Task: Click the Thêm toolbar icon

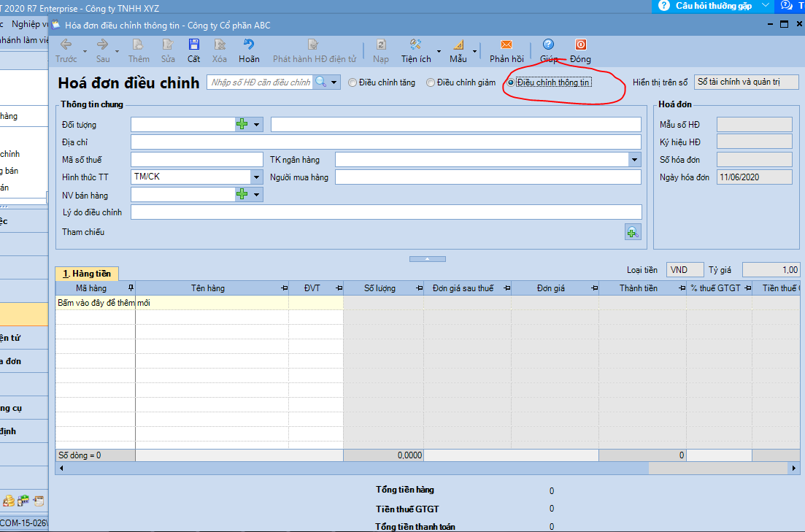Action: (x=138, y=45)
